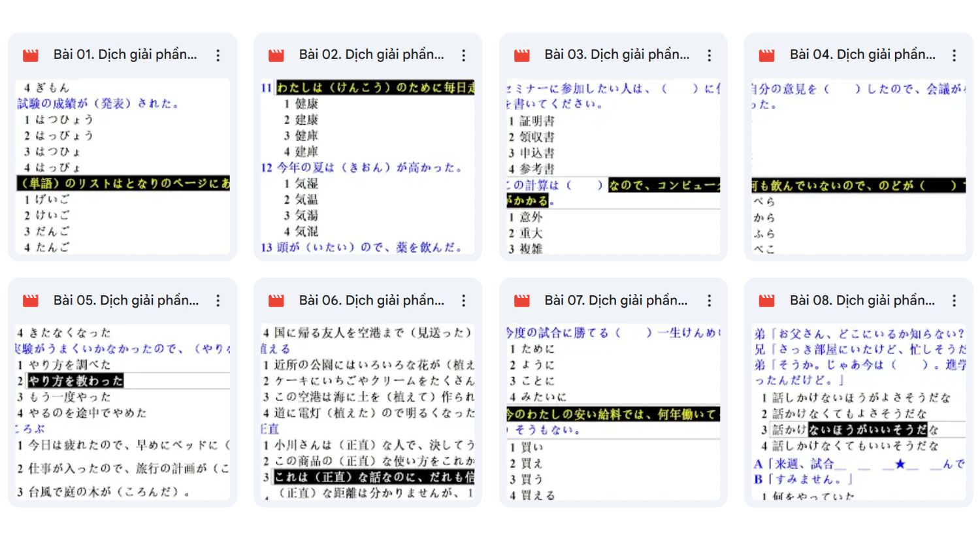Click the video icon on Bài 02
The image size is (980, 539).
coord(275,55)
